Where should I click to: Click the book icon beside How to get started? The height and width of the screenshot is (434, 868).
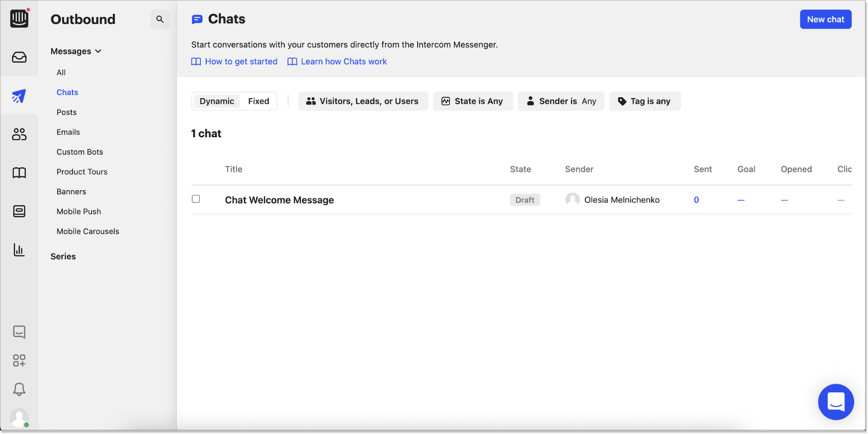click(x=196, y=62)
